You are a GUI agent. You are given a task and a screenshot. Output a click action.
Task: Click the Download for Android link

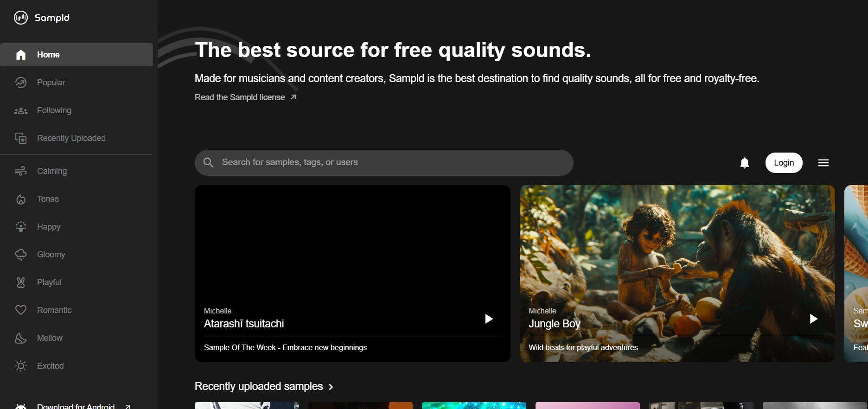pyautogui.click(x=76, y=406)
